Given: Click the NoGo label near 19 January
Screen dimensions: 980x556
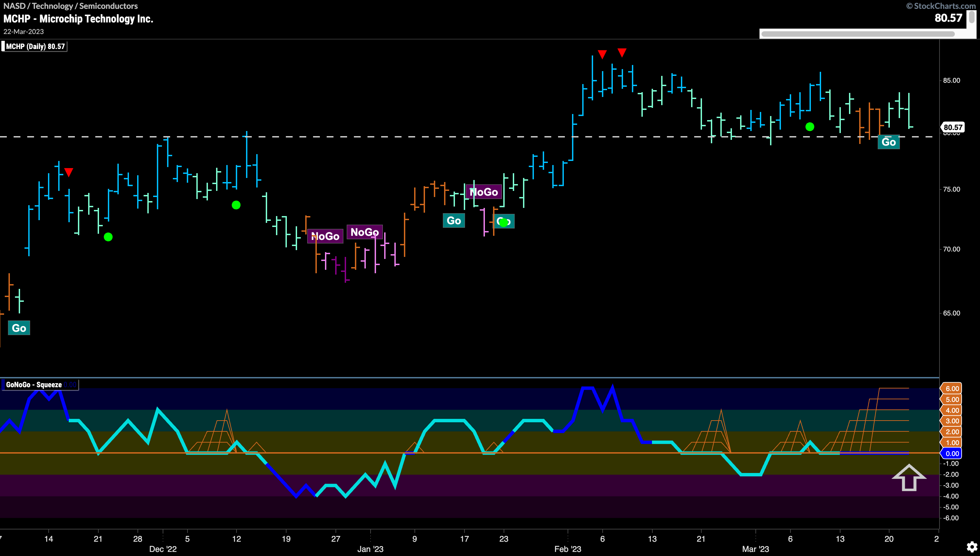Looking at the screenshot, I should click(484, 192).
